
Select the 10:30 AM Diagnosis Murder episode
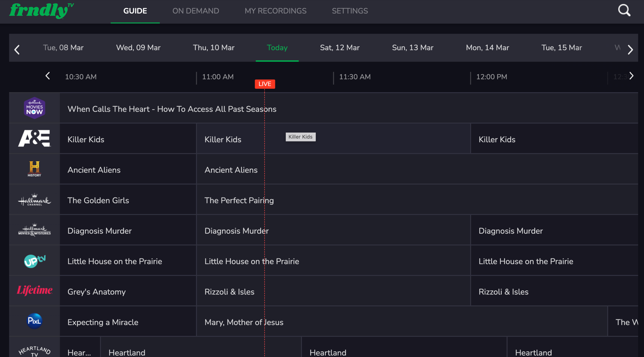128,230
